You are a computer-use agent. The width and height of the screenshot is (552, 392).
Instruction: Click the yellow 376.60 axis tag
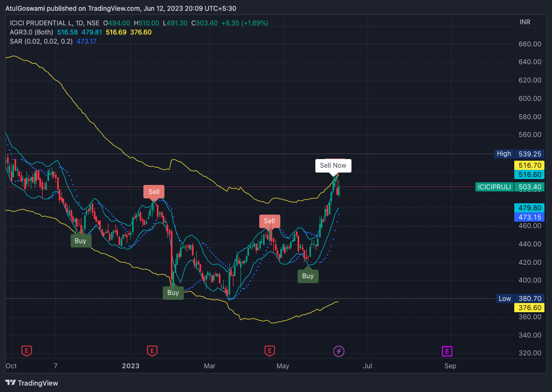click(x=529, y=308)
